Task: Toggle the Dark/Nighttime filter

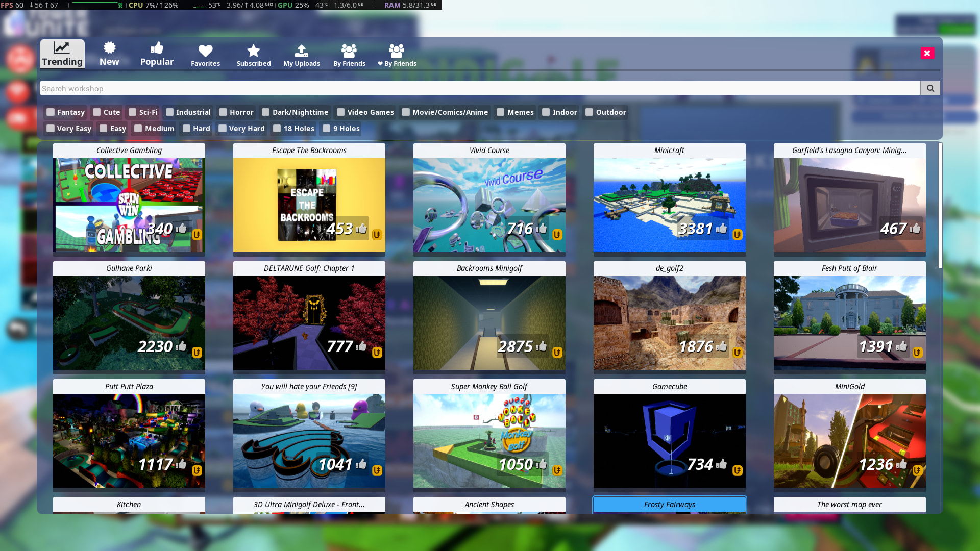Action: point(265,112)
